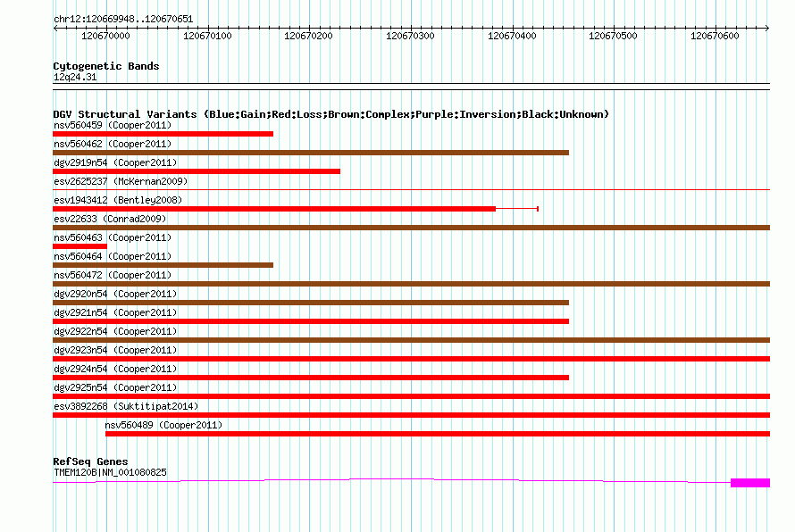795x532 pixels.
Task: Click the chr12:120669948..120670651 coordinates text
Action: point(123,20)
